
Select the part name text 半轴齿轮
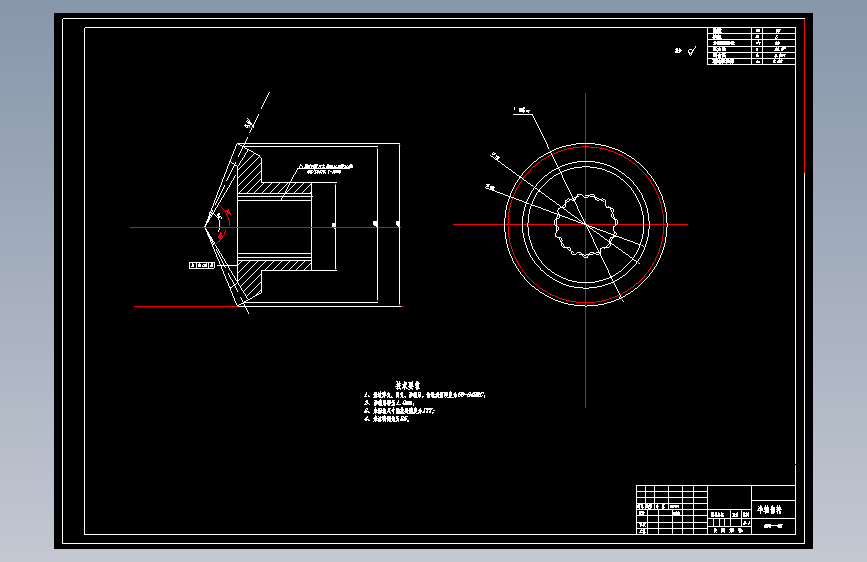tap(769, 509)
